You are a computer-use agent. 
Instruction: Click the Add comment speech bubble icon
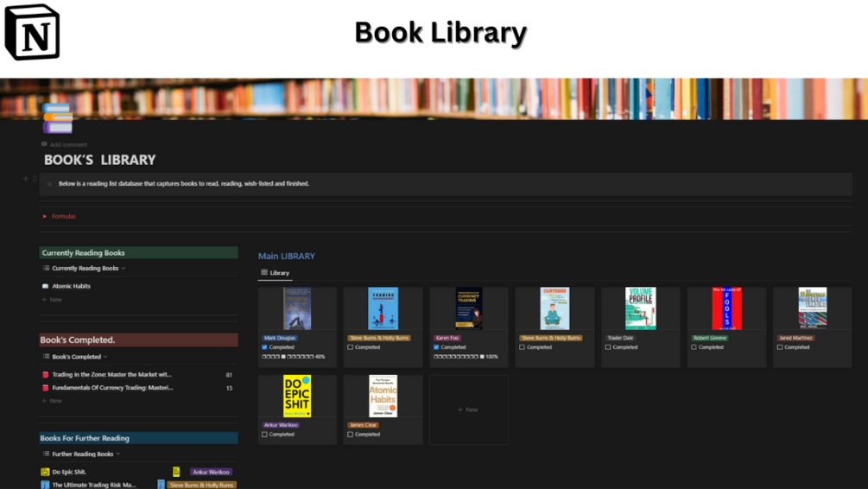[44, 144]
